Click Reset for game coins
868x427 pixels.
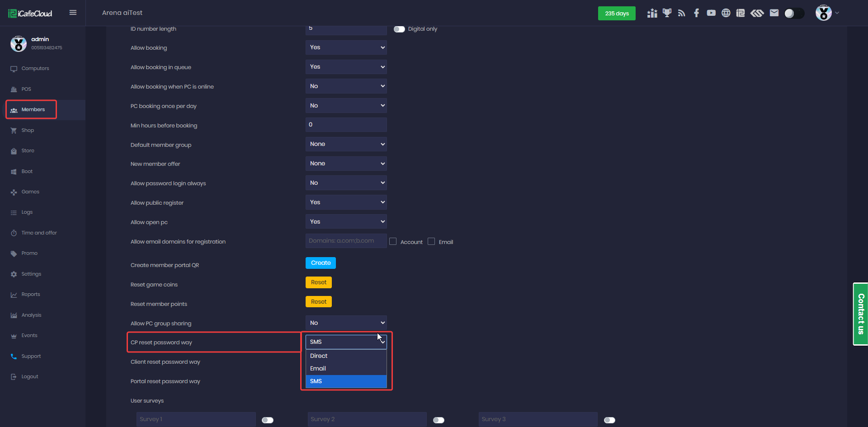click(x=319, y=282)
